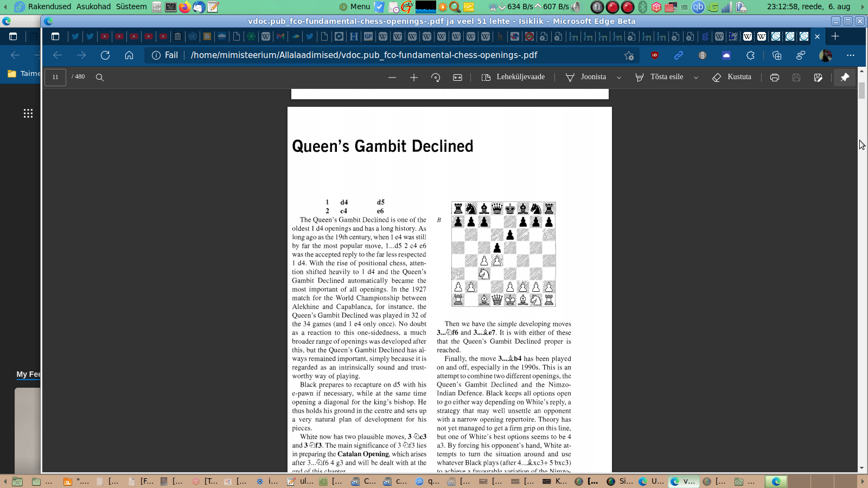Open the grey S-circle extension

(x=703, y=55)
